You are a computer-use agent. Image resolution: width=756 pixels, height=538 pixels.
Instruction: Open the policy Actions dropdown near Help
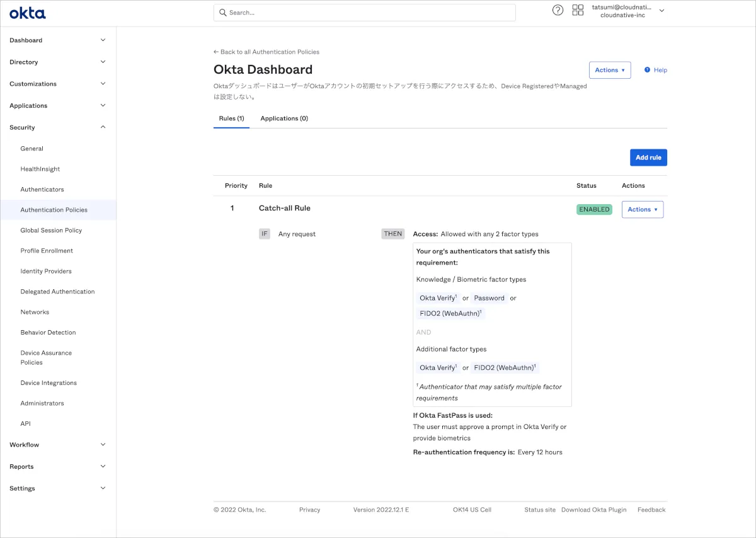click(609, 70)
